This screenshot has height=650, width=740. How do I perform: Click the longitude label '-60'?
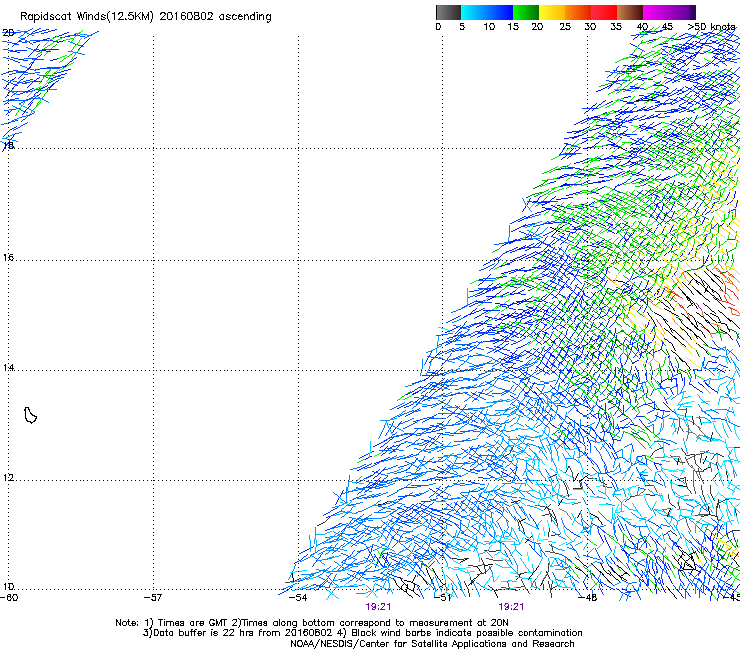[x=9, y=598]
